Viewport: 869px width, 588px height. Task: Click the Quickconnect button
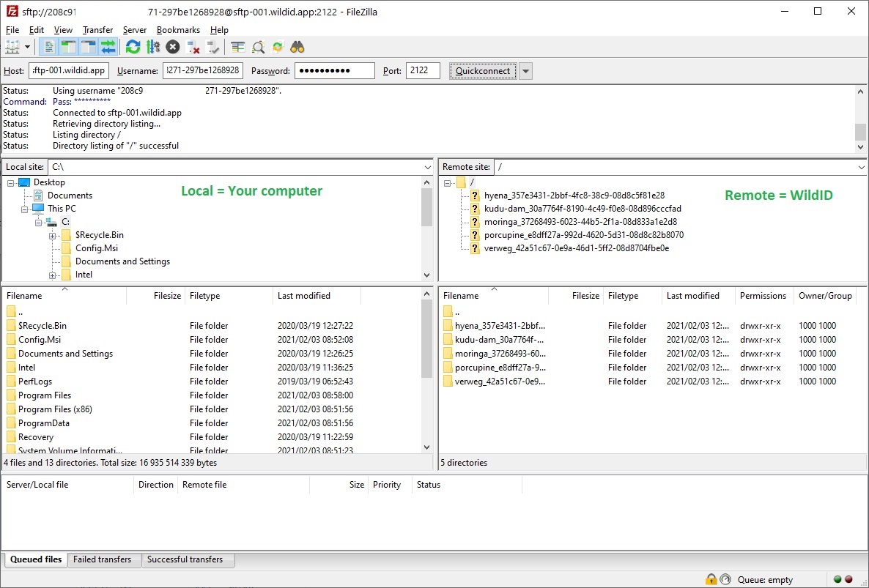point(483,71)
